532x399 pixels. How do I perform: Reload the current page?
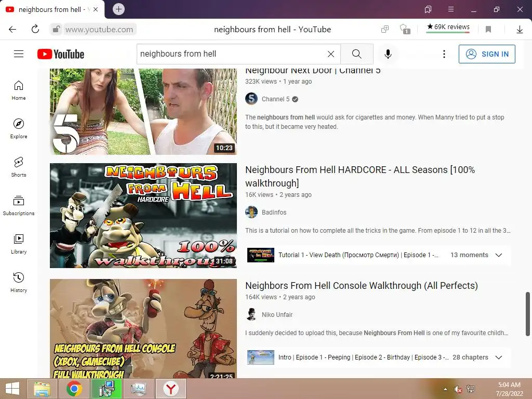pos(35,30)
